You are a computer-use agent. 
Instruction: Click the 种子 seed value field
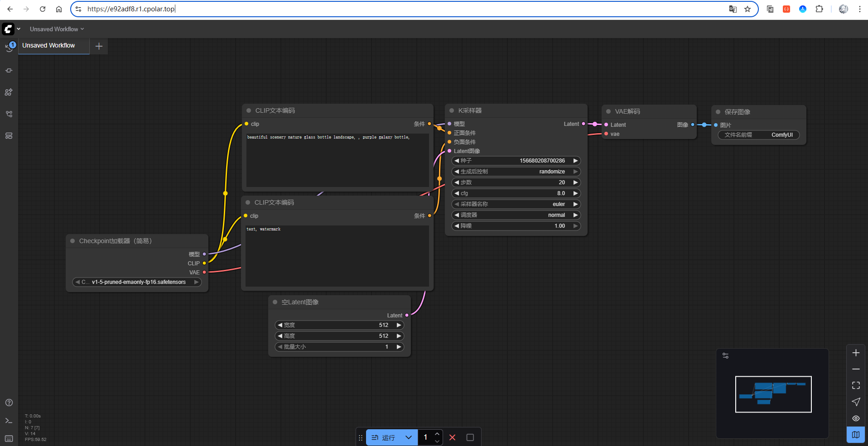pyautogui.click(x=516, y=161)
